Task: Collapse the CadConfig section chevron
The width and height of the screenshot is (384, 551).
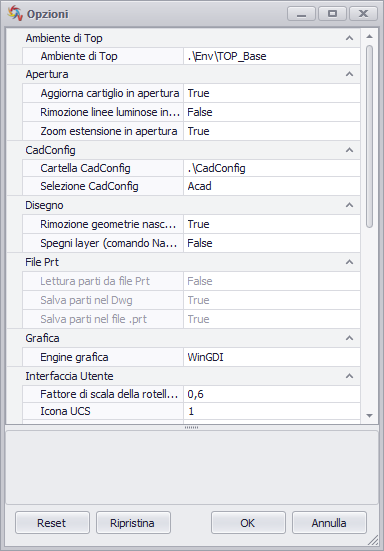Action: click(x=349, y=150)
